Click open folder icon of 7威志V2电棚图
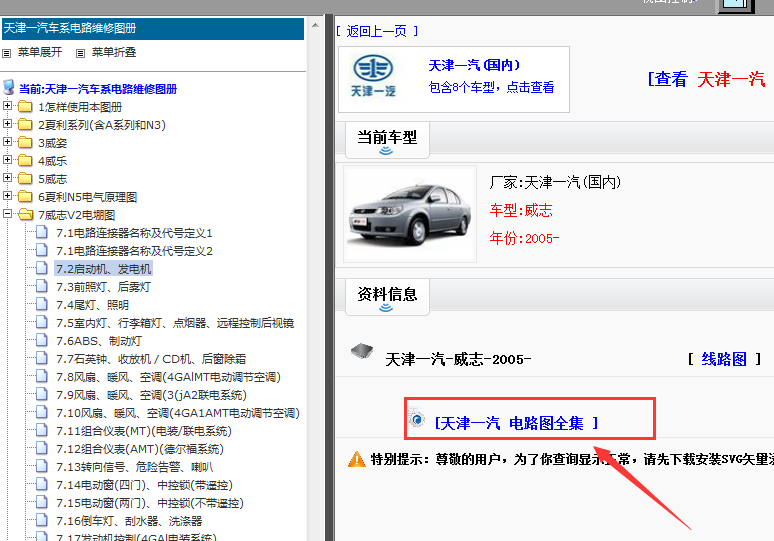 coord(26,215)
